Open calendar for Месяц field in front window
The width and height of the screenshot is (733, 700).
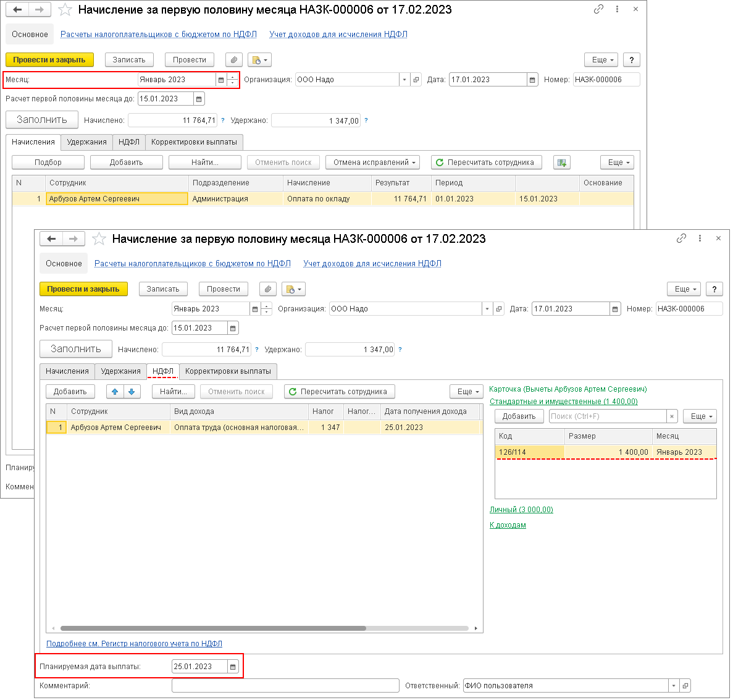(255, 309)
